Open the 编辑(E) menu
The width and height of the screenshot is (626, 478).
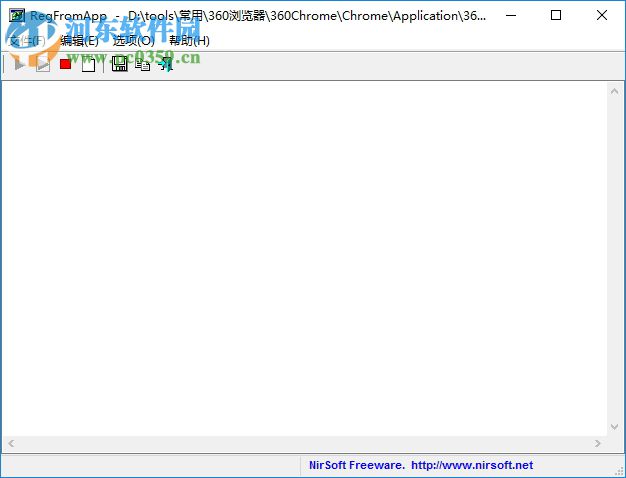(79, 41)
